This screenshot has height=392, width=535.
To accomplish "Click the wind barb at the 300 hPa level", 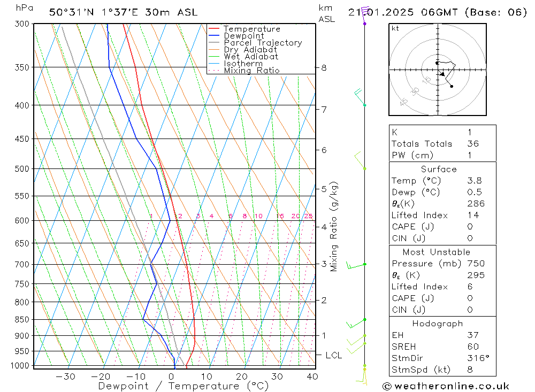I will pos(365,15).
